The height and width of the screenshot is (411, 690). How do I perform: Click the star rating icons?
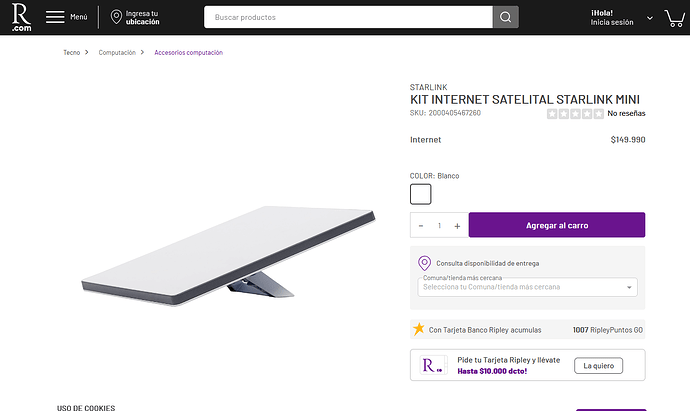[575, 113]
